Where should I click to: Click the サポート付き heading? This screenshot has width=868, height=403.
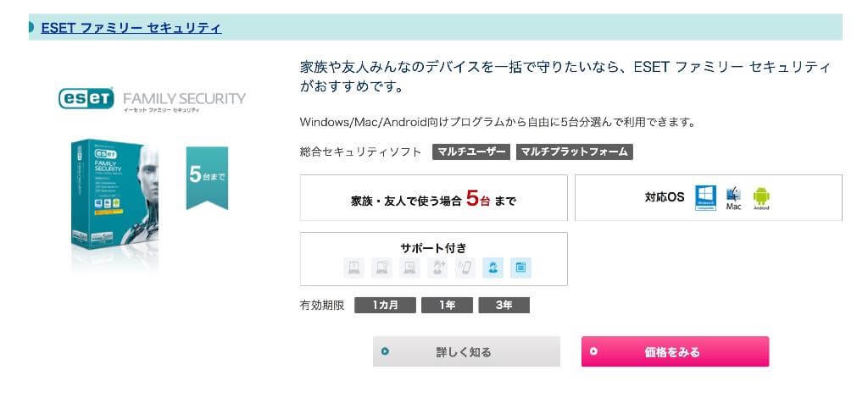coord(433,248)
